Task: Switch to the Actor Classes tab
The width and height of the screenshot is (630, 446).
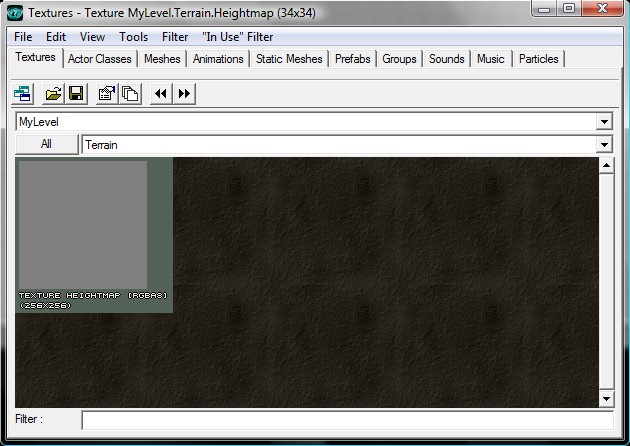Action: point(99,59)
